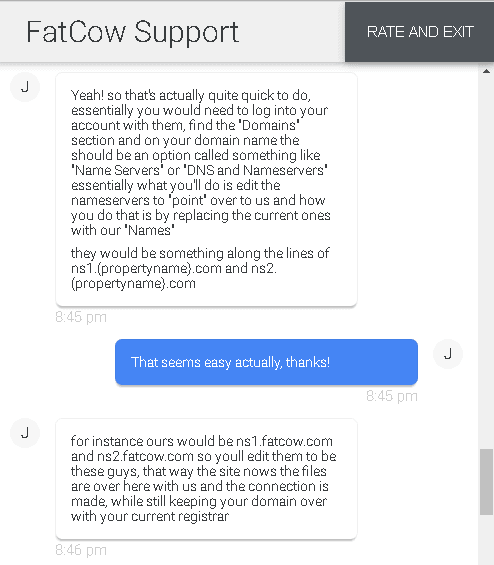
Task: Click the 'find the Domains section' text line
Action: pyautogui.click(x=185, y=125)
